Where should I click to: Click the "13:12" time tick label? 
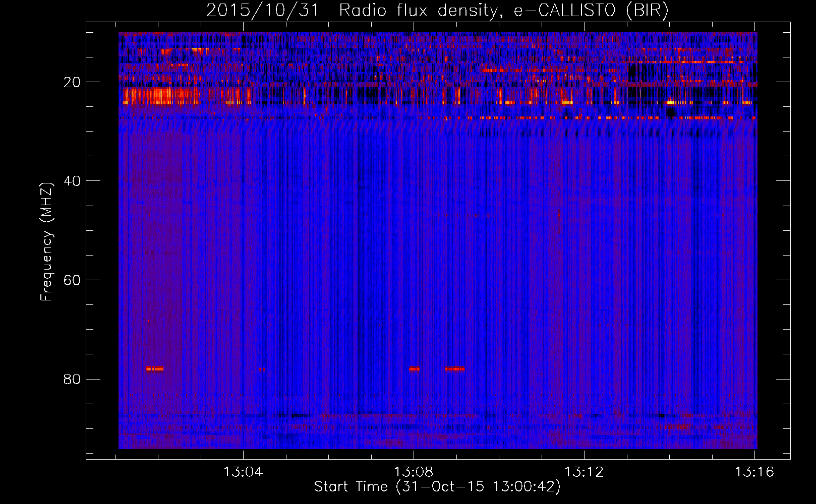[584, 472]
